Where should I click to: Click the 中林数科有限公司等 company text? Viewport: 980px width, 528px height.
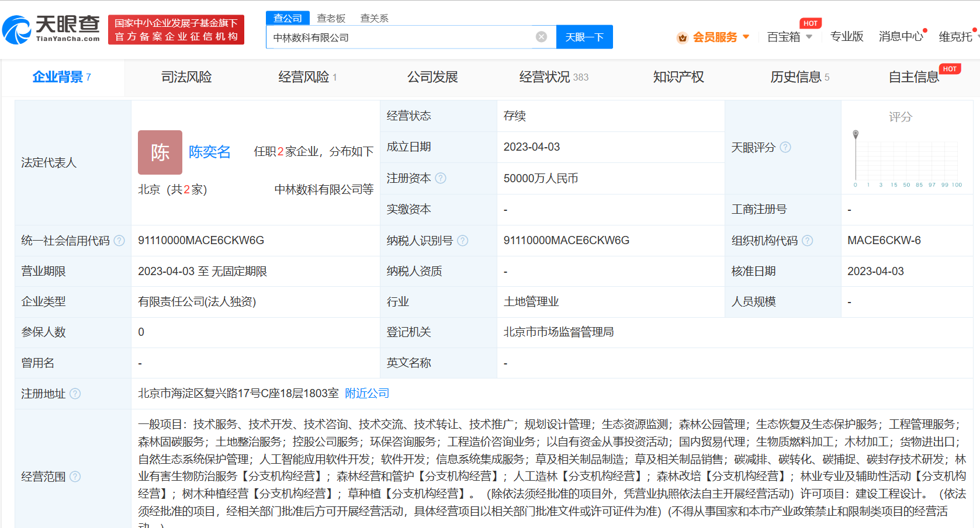pos(324,189)
